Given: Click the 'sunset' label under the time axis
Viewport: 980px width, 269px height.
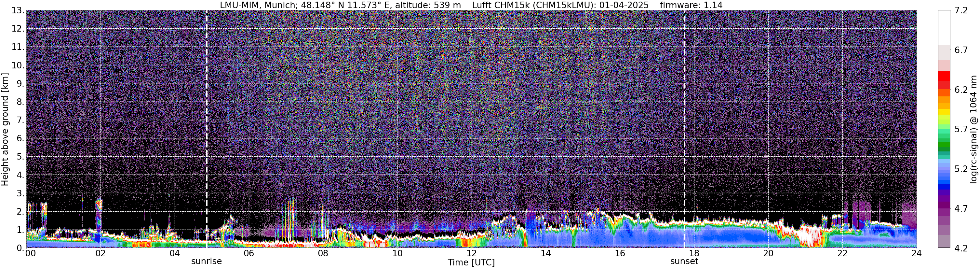Looking at the screenshot, I should coord(684,262).
